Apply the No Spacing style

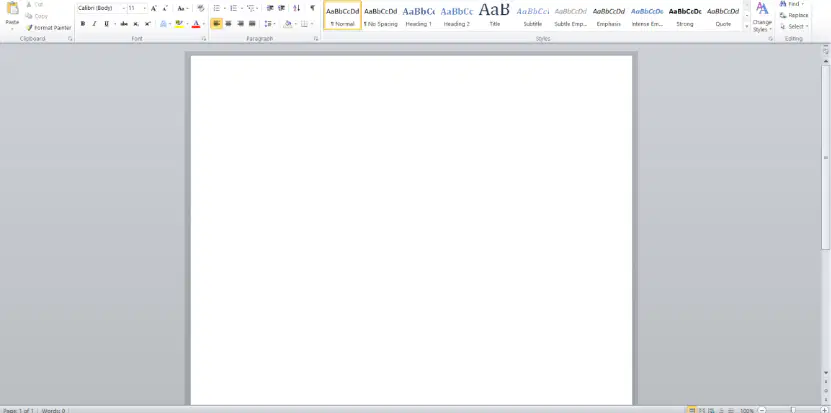click(x=381, y=15)
